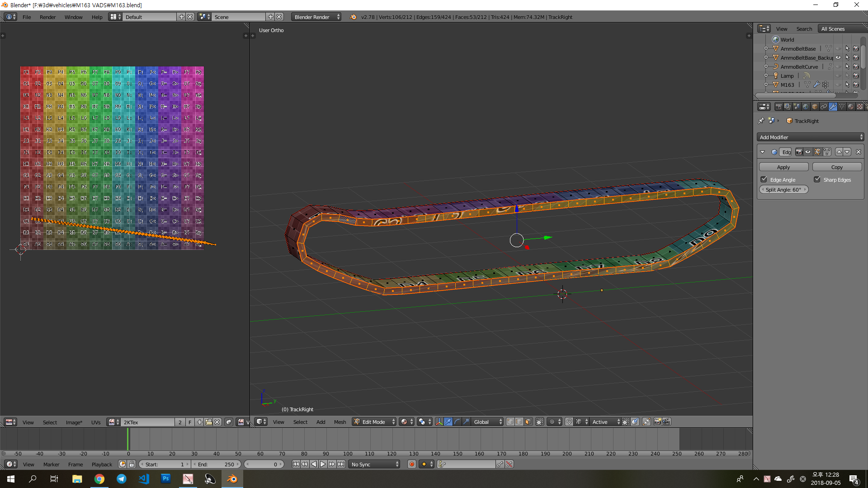This screenshot has width=868, height=488.
Task: Click the limit selection to visible icon
Action: [x=540, y=422]
